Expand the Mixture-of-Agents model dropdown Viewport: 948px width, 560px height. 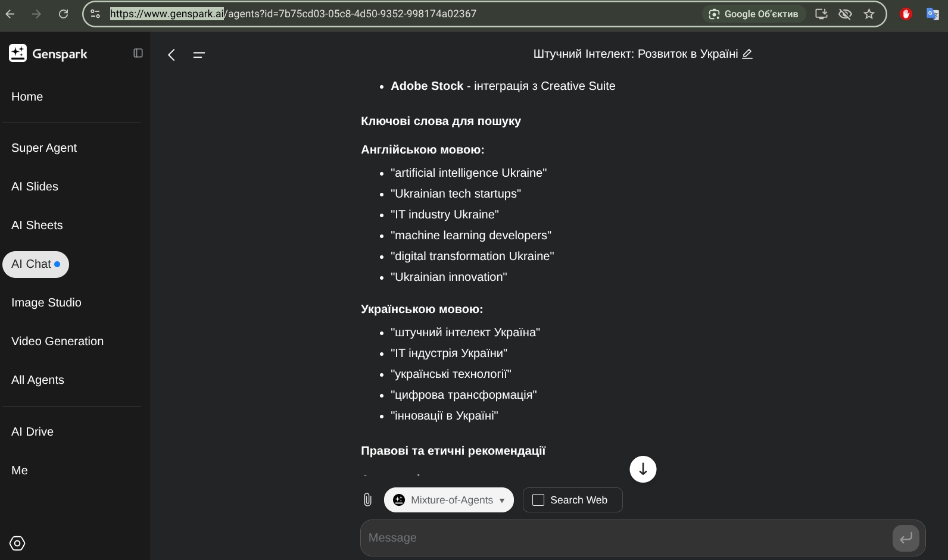(x=449, y=500)
